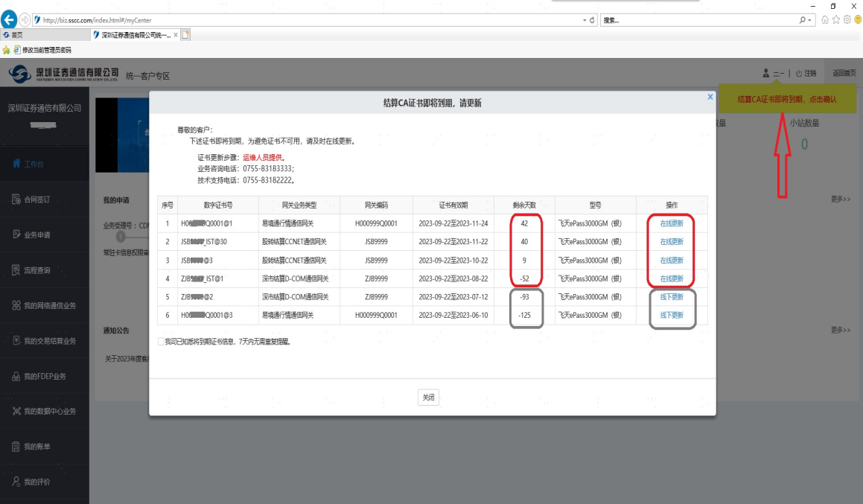Restore down the browser window
The image size is (863, 504).
coord(832,6)
